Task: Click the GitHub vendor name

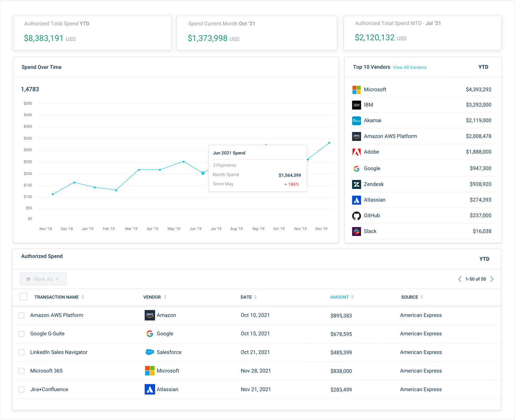Action: [x=372, y=215]
